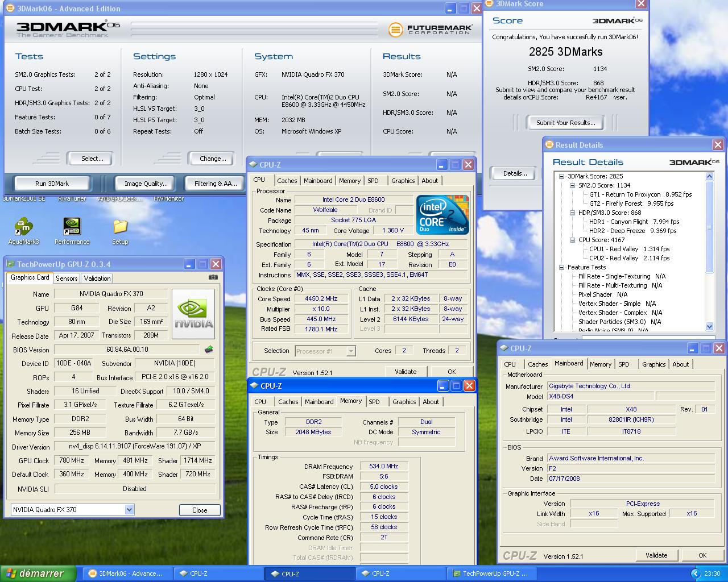Click the Result Details window title icon

(x=549, y=145)
